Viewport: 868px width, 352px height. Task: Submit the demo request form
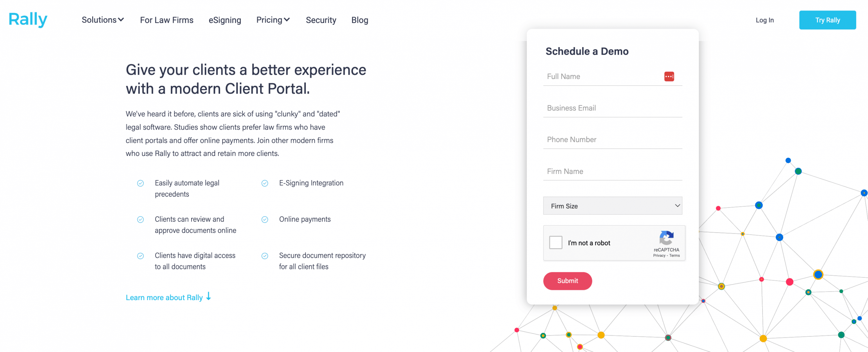tap(568, 281)
